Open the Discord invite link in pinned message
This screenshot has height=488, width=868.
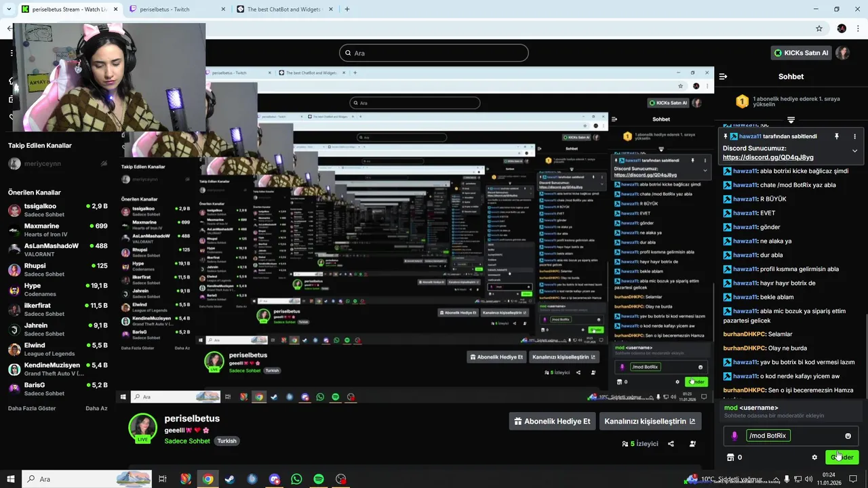point(768,157)
